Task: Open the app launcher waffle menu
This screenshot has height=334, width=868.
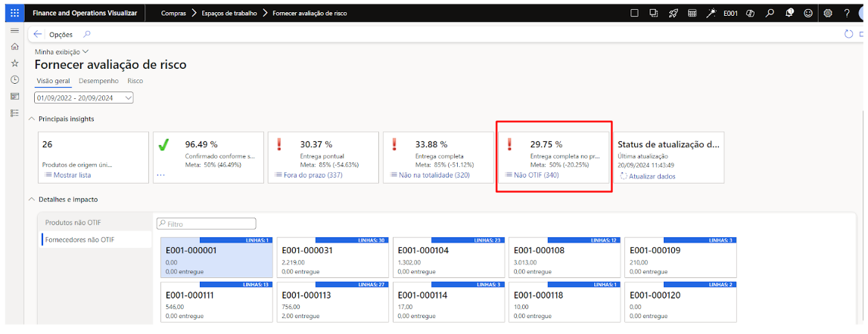Action: [x=14, y=13]
